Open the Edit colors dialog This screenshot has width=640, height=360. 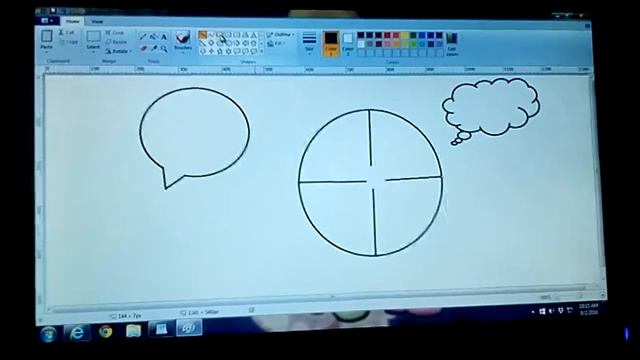pos(452,44)
